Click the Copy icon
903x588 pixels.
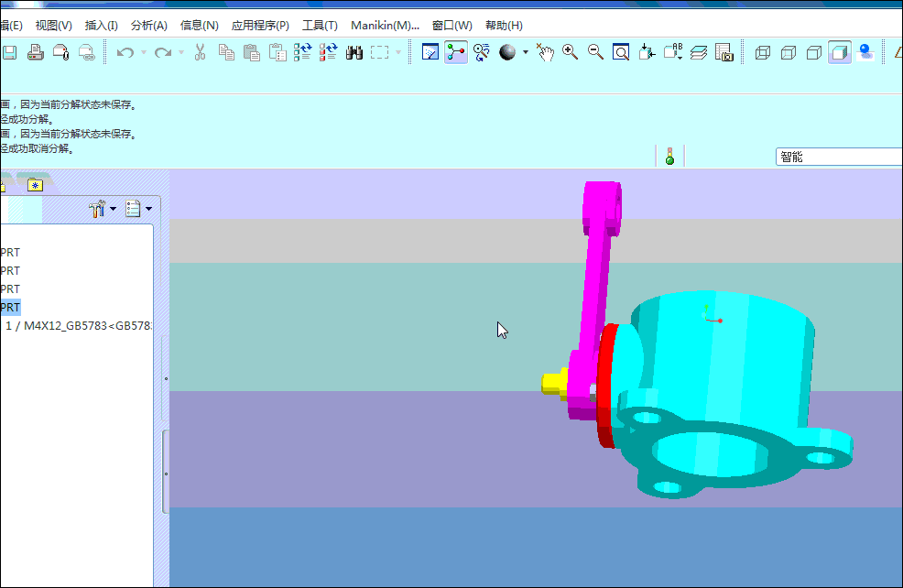tap(226, 52)
